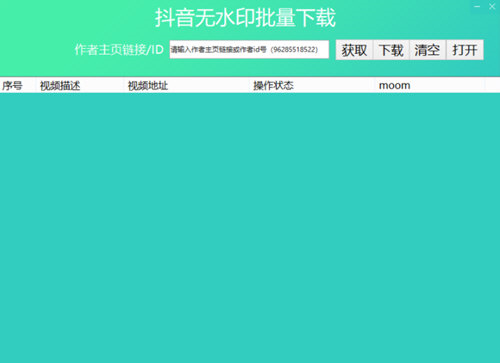Select the 视频描述 column header
Screen dimensions: 500x363
point(80,85)
